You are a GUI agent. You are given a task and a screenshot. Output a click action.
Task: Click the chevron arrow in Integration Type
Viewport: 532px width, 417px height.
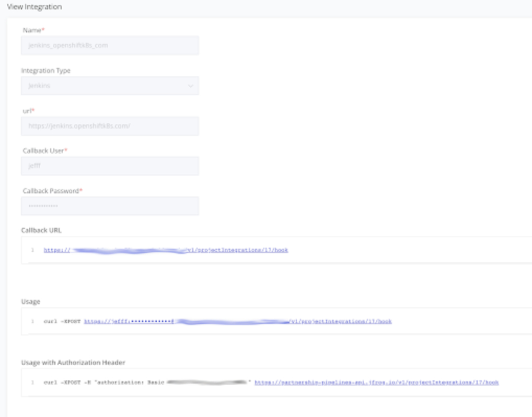pos(191,86)
